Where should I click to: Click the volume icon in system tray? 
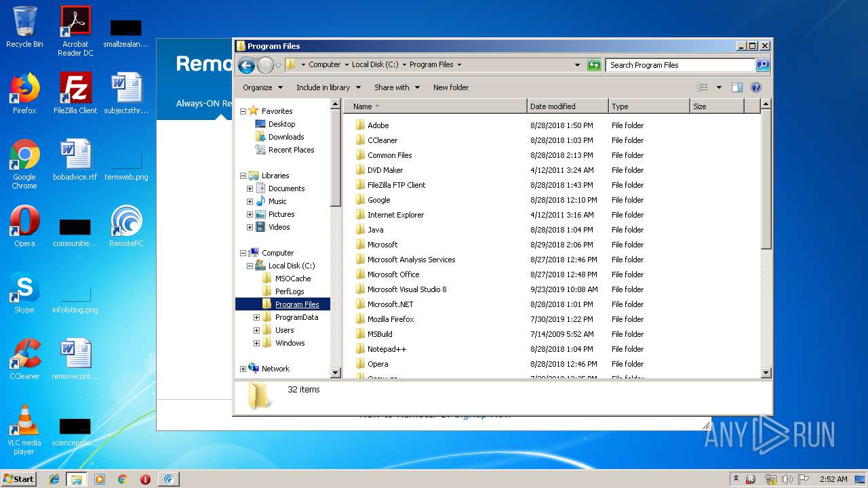(x=788, y=479)
